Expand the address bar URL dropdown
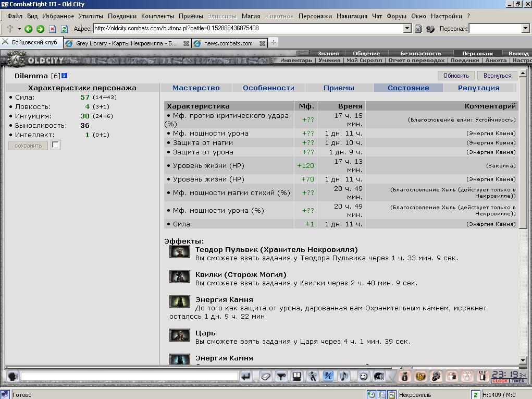Screen dimensions: 532x399 point(407,28)
